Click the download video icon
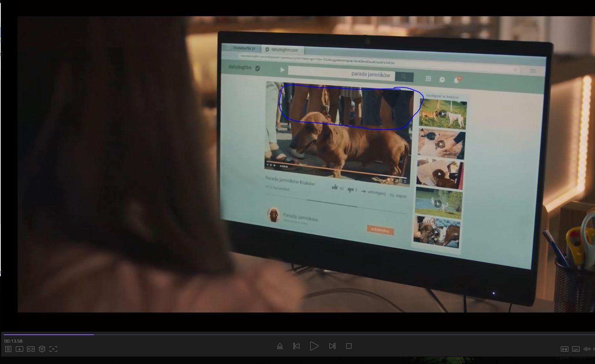 20,349
